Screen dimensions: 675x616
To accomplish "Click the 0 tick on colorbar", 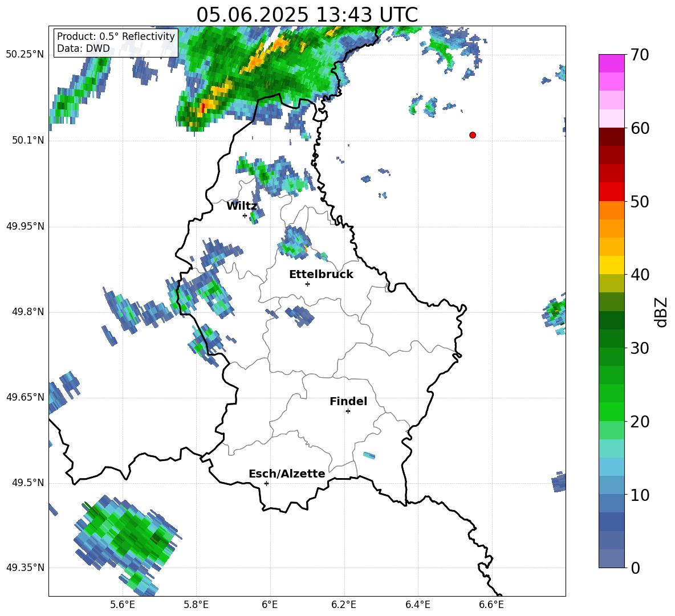I will click(635, 568).
